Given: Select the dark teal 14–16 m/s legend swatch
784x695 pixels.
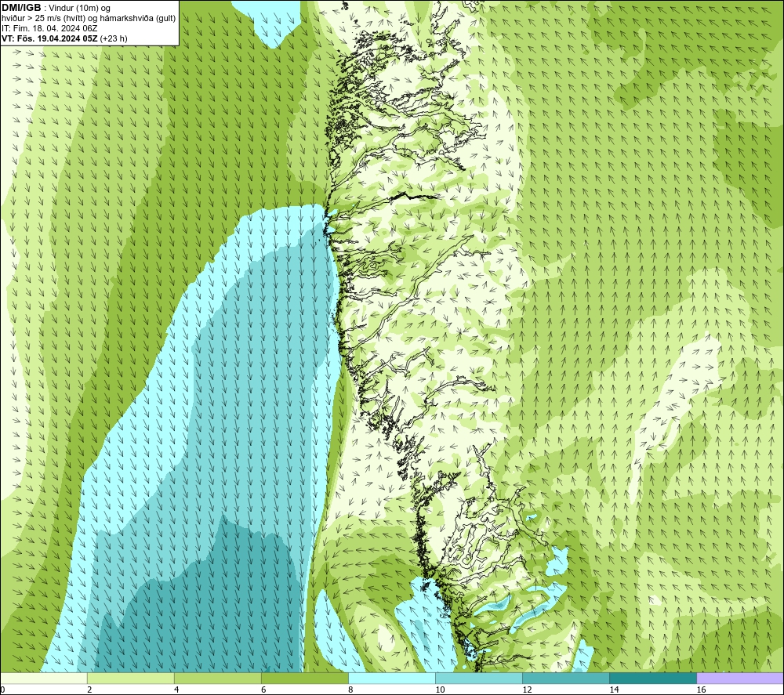Looking at the screenshot, I should click(653, 679).
